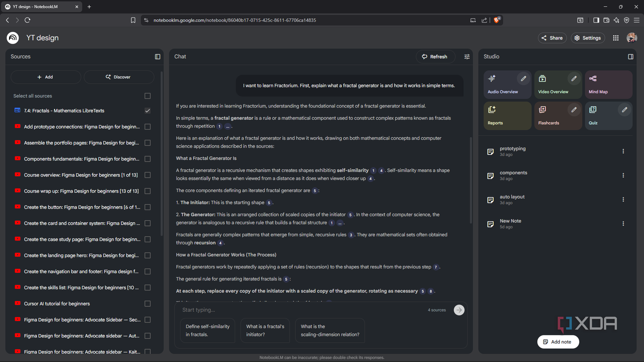Screen dimensions: 644x362
Task: Open the Mind Map tile
Action: [608, 84]
